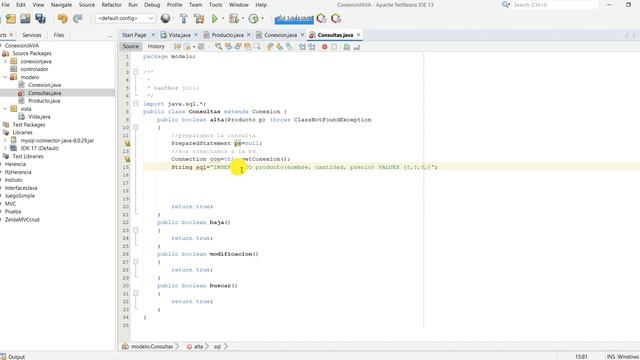The width and height of the screenshot is (640, 360).
Task: Click the Save All toolbar icon
Action: pos(40,19)
